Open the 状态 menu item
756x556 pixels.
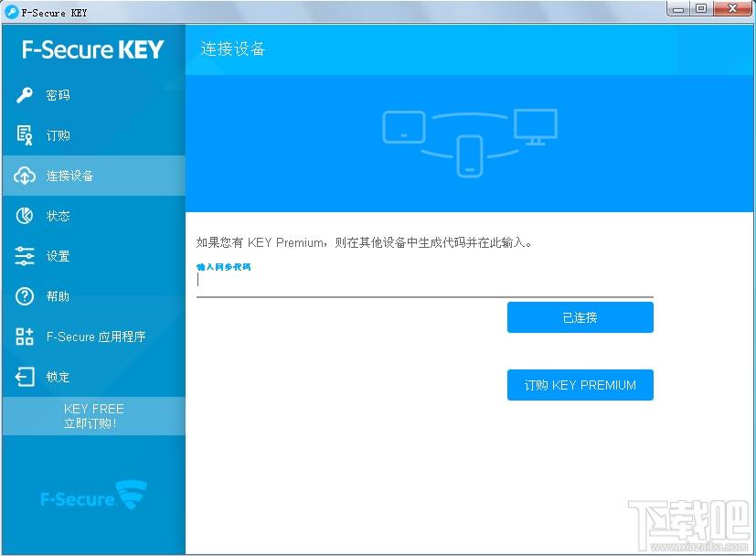click(x=94, y=216)
